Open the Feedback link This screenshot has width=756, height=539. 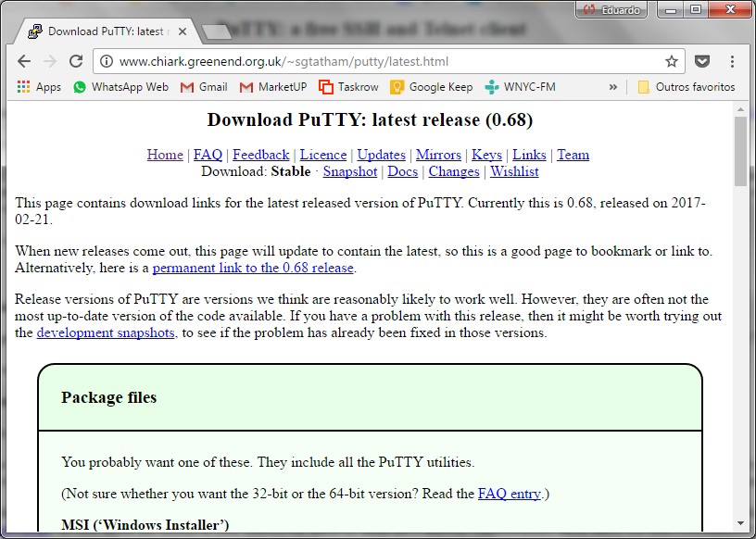(261, 155)
